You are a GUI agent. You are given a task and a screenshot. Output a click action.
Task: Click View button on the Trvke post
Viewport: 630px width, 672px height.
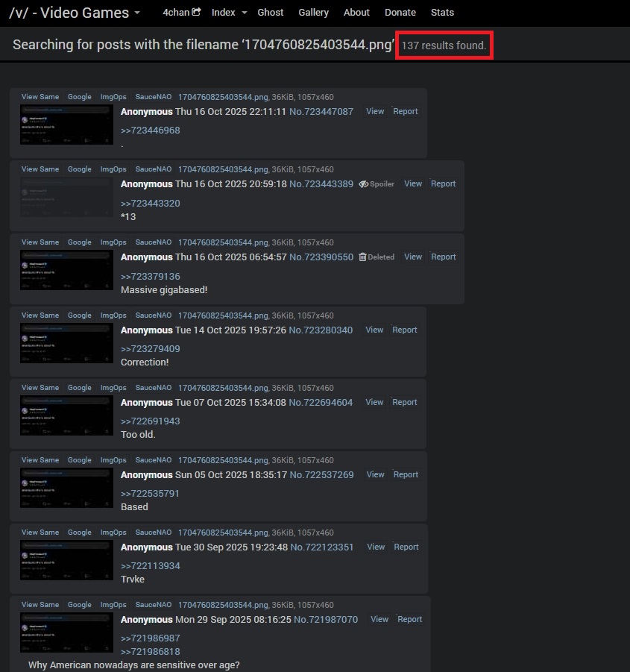[x=376, y=547]
